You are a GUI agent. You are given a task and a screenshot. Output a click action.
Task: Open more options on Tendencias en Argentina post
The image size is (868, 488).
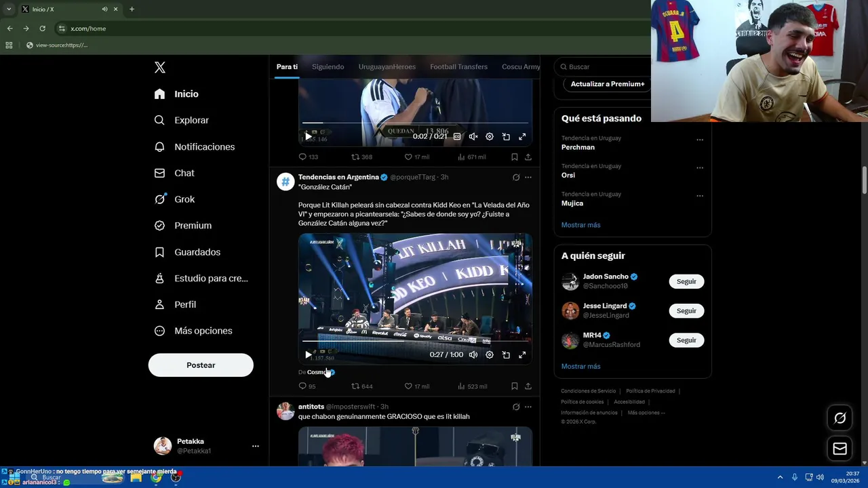coord(528,178)
